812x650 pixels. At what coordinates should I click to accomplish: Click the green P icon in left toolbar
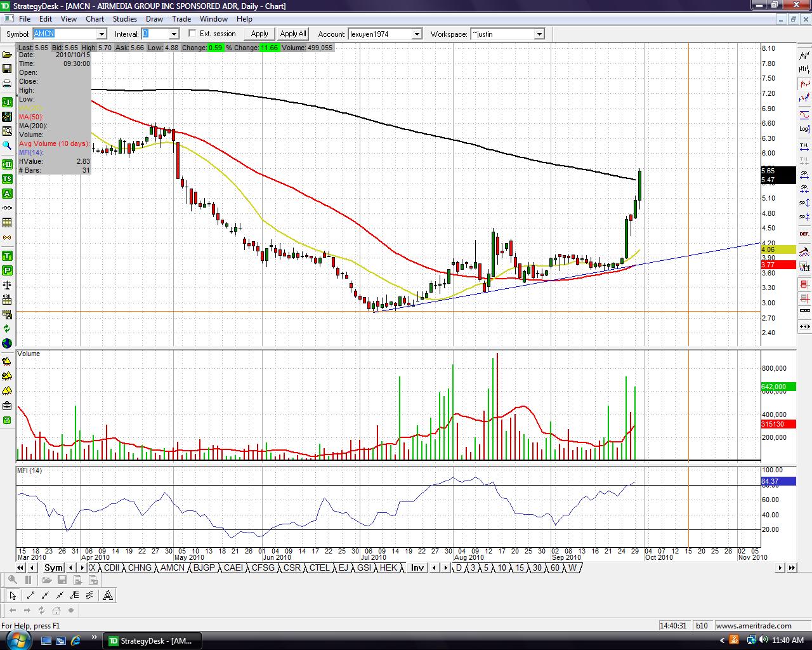point(7,270)
